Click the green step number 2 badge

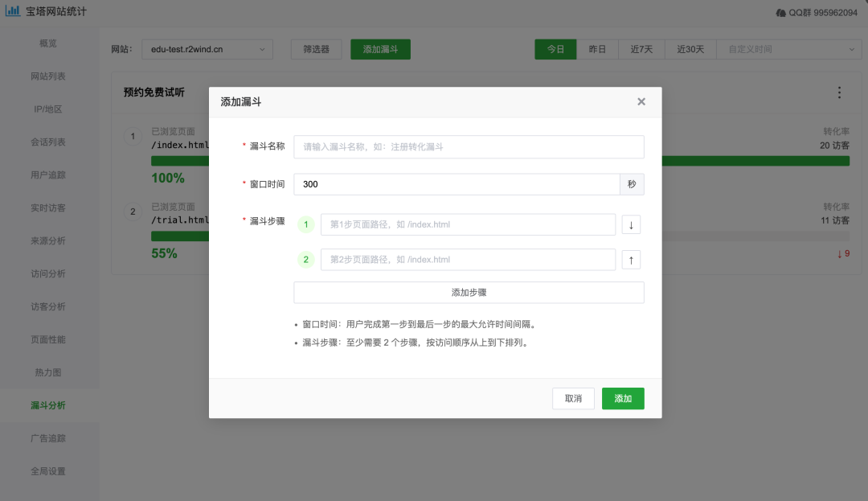click(x=305, y=260)
